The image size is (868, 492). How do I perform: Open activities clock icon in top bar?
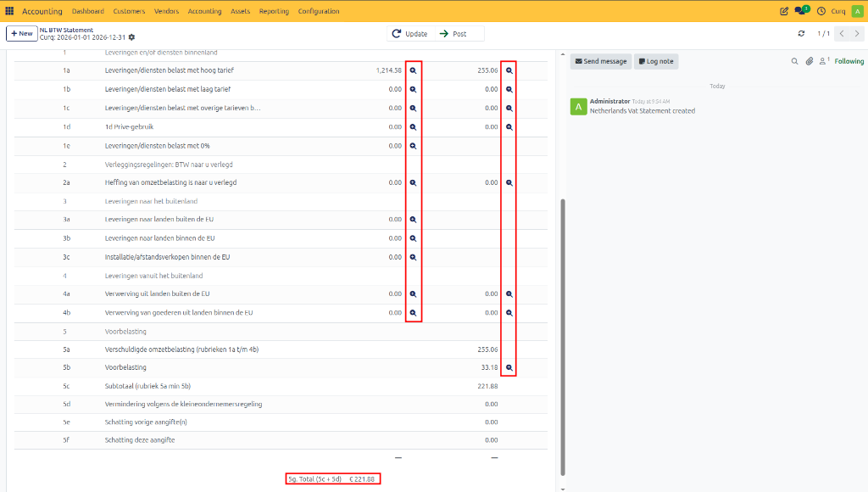(821, 11)
